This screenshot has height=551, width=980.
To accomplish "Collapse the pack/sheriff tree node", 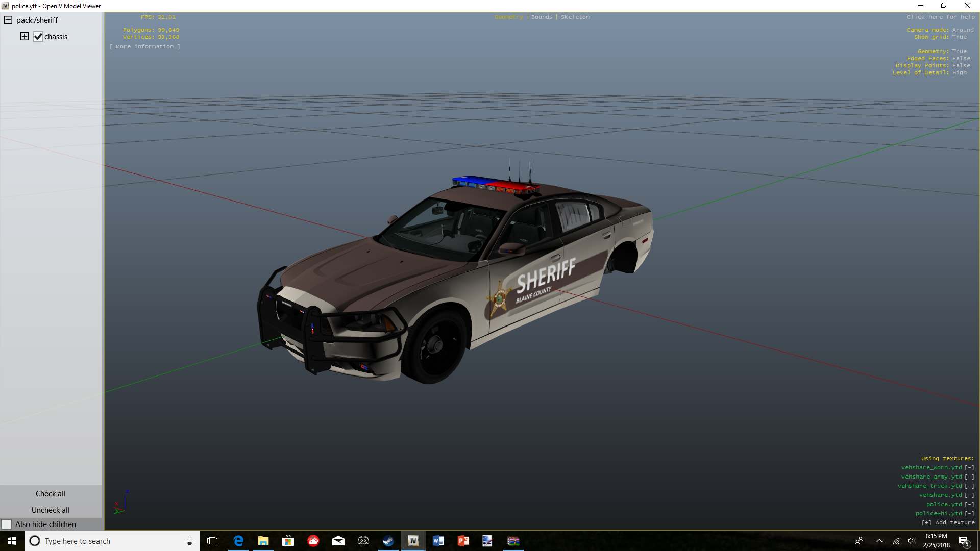I will tap(8, 20).
